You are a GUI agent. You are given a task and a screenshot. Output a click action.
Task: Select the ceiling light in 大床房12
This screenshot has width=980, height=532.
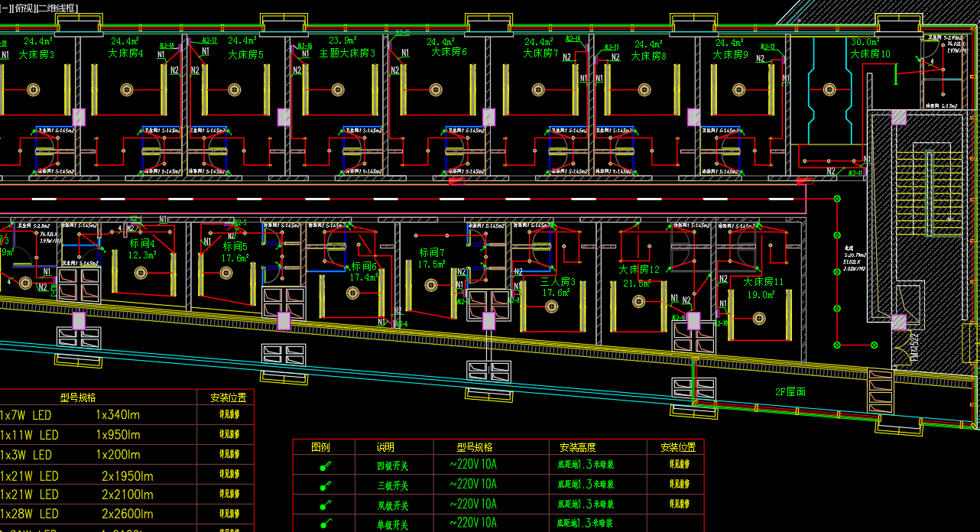pos(639,301)
